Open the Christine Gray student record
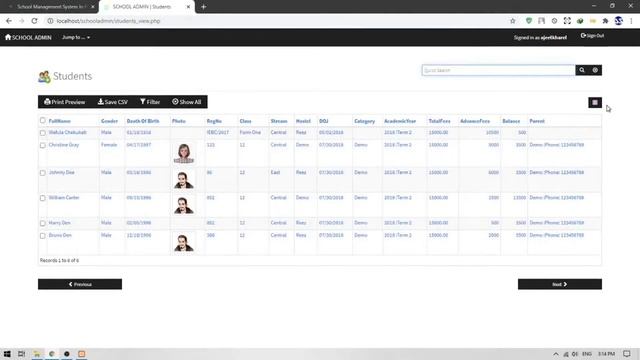Screen dimensions: 640x360 click(x=64, y=145)
